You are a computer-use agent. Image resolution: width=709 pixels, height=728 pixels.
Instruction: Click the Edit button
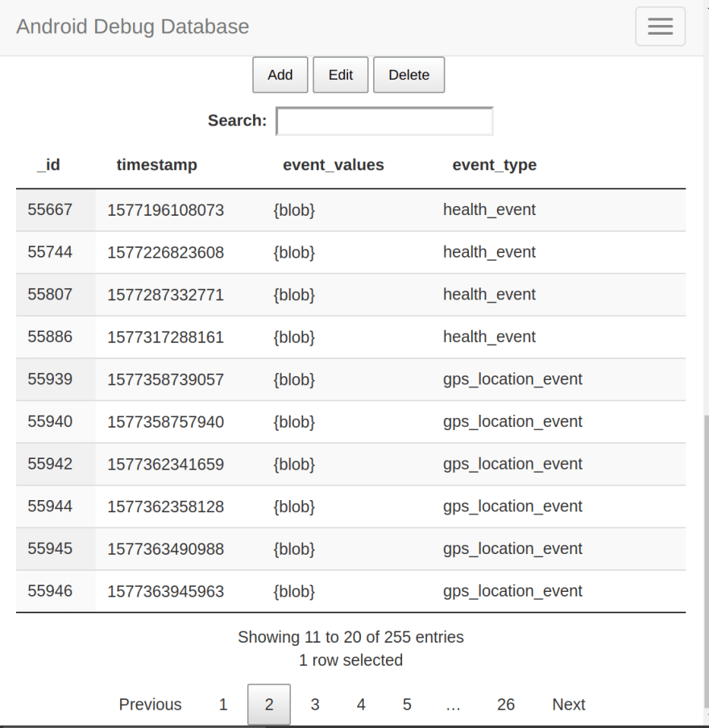pyautogui.click(x=341, y=75)
